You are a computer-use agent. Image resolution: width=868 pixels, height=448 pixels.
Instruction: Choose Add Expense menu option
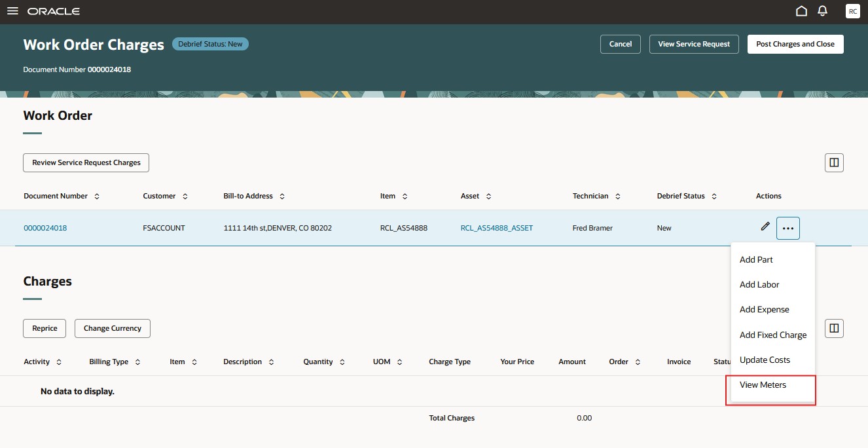[772, 309]
